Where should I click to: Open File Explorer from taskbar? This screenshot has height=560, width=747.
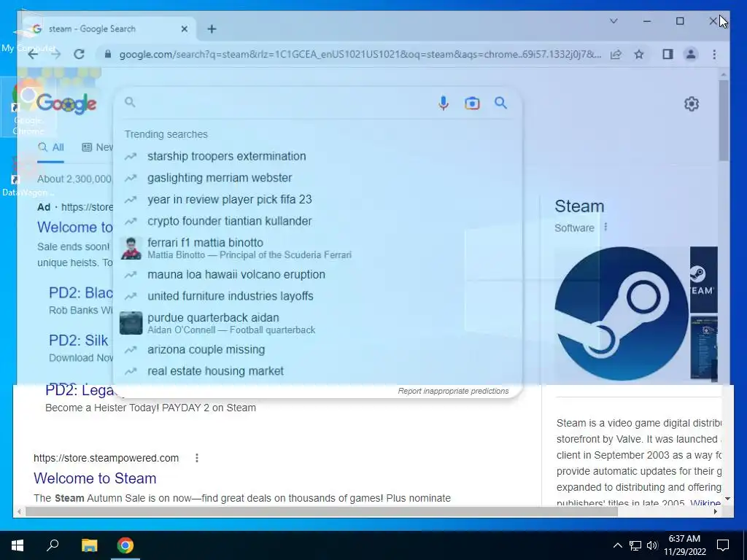tap(89, 545)
